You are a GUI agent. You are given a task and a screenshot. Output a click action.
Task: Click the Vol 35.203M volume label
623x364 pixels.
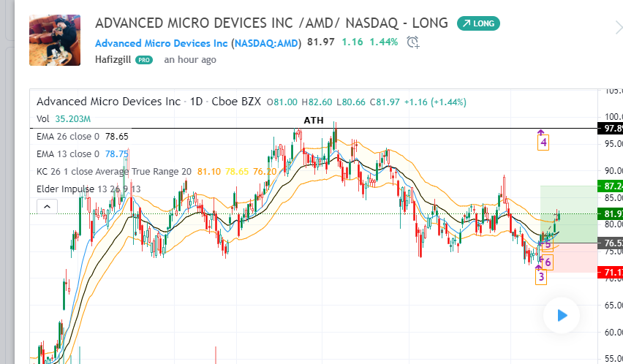coord(64,118)
